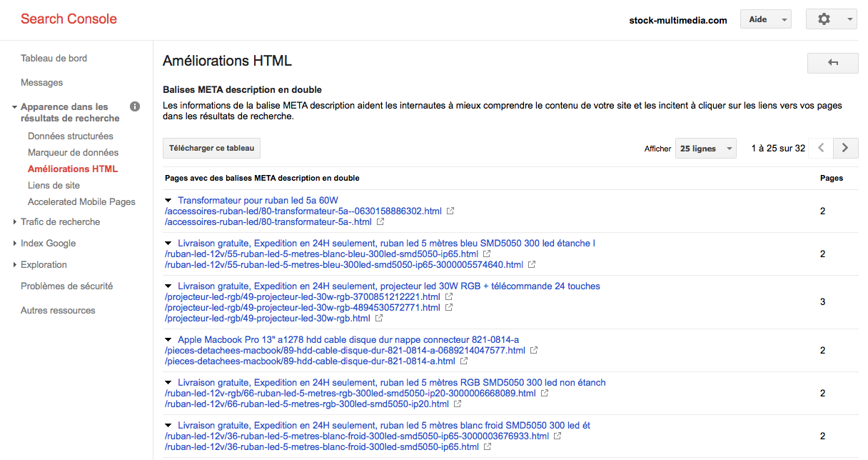This screenshot has height=460, width=868.
Task: Open the Aide dropdown
Action: 765,19
